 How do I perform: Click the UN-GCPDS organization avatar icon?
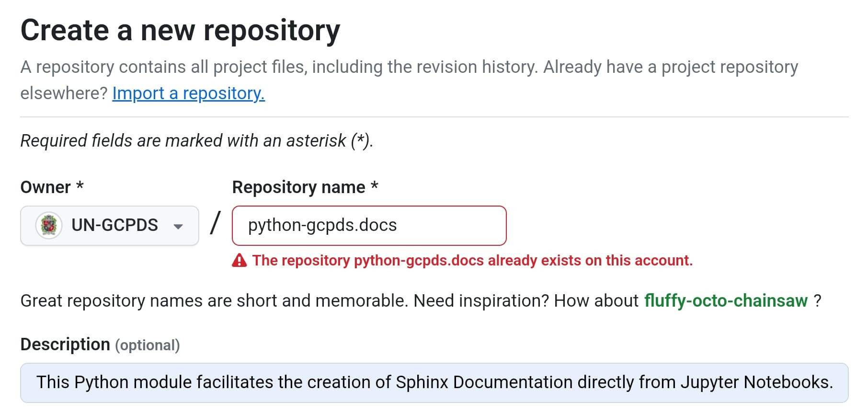tap(49, 225)
